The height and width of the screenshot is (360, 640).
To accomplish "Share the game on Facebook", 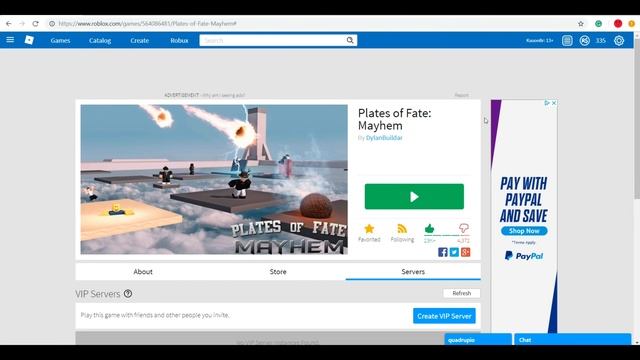I will [x=443, y=252].
